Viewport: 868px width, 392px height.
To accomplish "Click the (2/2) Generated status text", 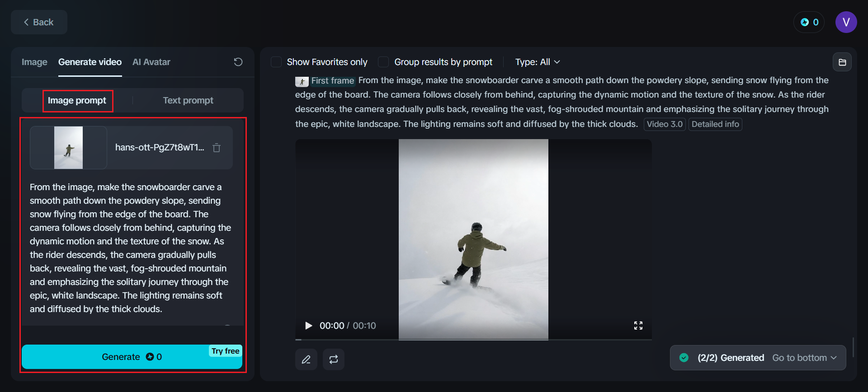I will [731, 358].
